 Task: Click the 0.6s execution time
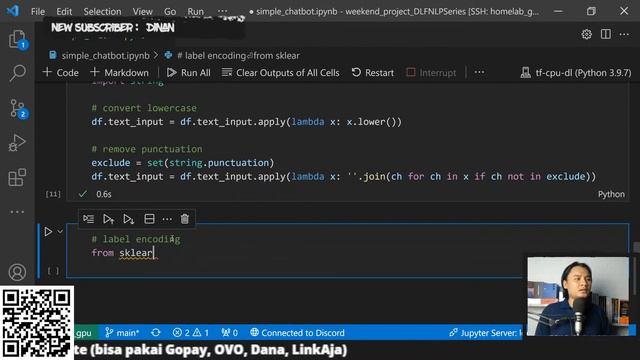click(x=104, y=194)
